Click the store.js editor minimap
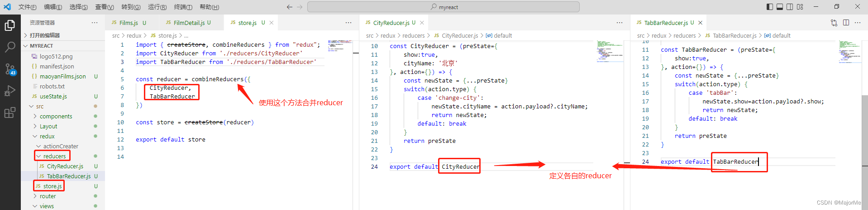This screenshot has height=210, width=868. click(x=340, y=45)
